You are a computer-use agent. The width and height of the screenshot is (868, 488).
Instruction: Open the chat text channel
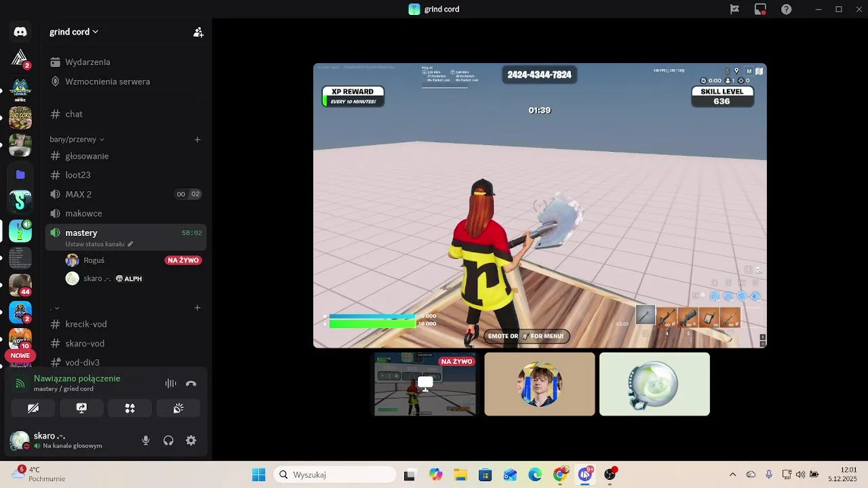(x=74, y=114)
